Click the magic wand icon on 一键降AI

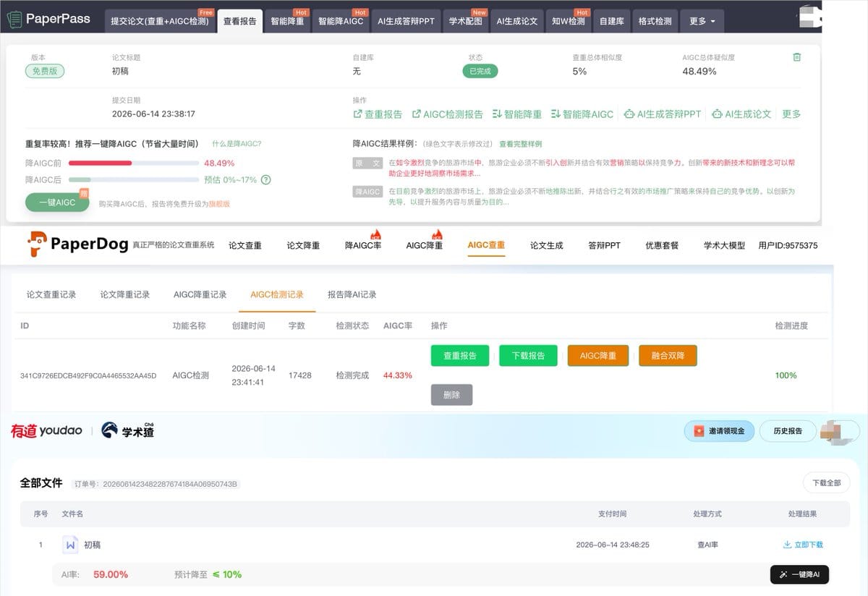(x=783, y=575)
